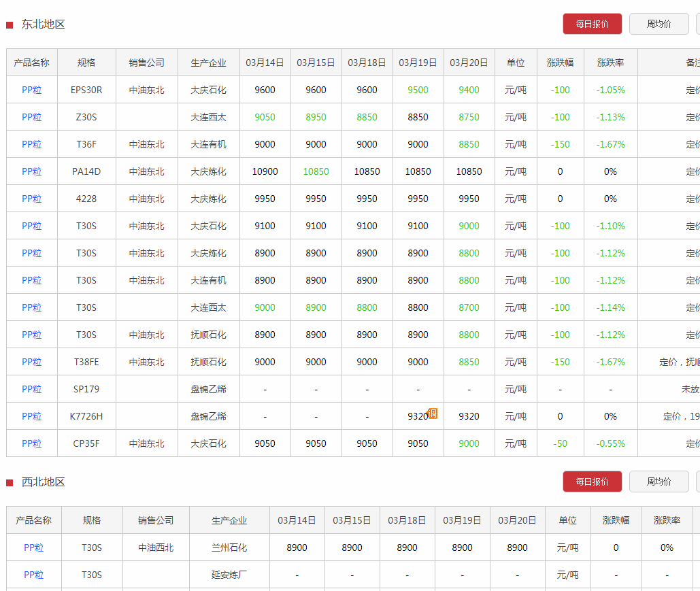Click 涨跌幅 header in 东北地区 table

[561, 63]
